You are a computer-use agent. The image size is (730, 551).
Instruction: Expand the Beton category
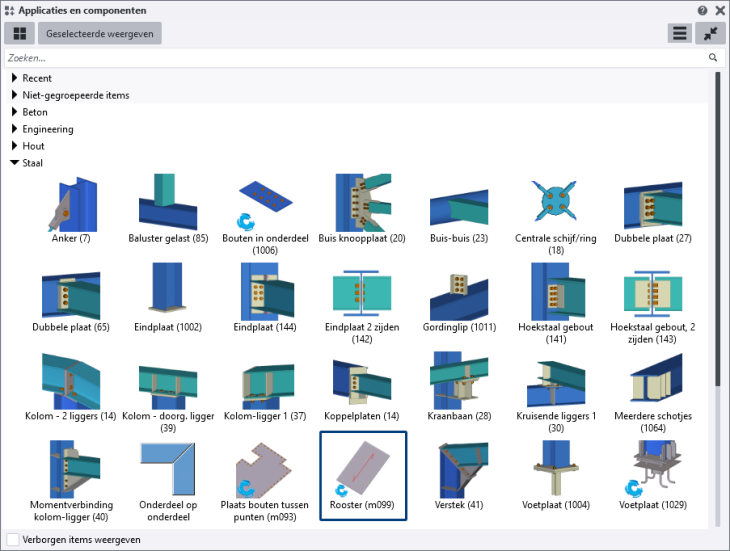(x=15, y=112)
